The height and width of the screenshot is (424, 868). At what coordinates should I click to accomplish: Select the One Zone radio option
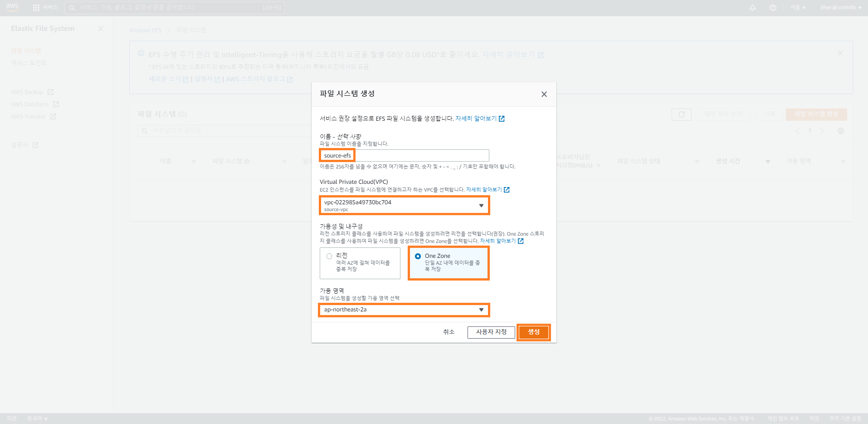click(x=418, y=256)
